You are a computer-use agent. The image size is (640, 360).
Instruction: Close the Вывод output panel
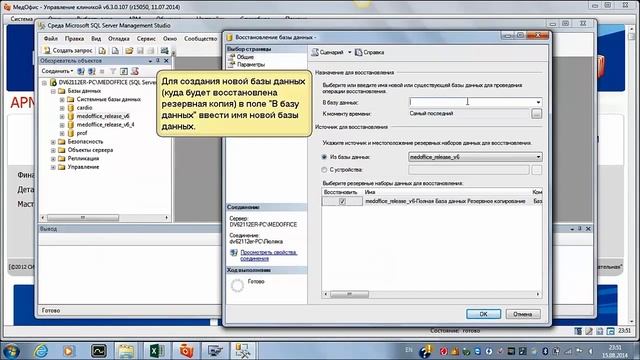[588, 229]
